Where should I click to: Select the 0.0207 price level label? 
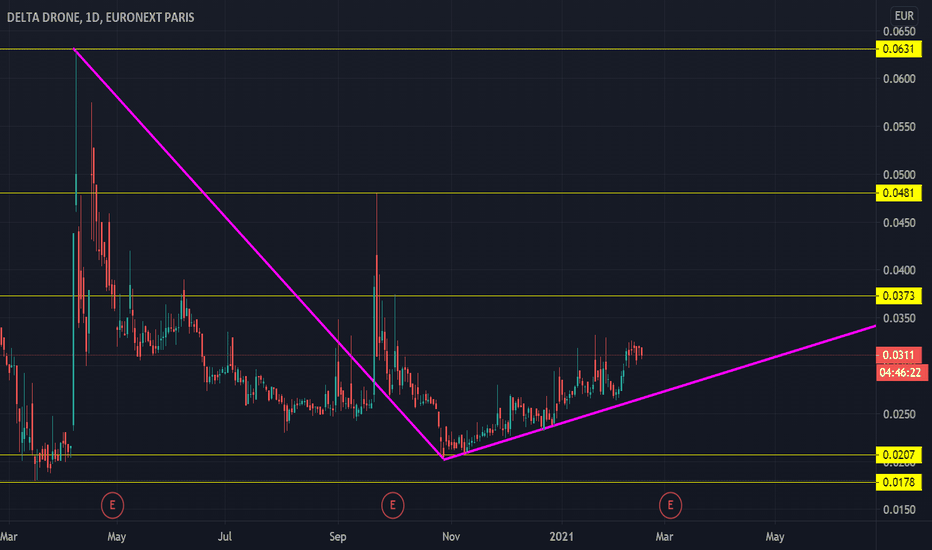coord(899,455)
